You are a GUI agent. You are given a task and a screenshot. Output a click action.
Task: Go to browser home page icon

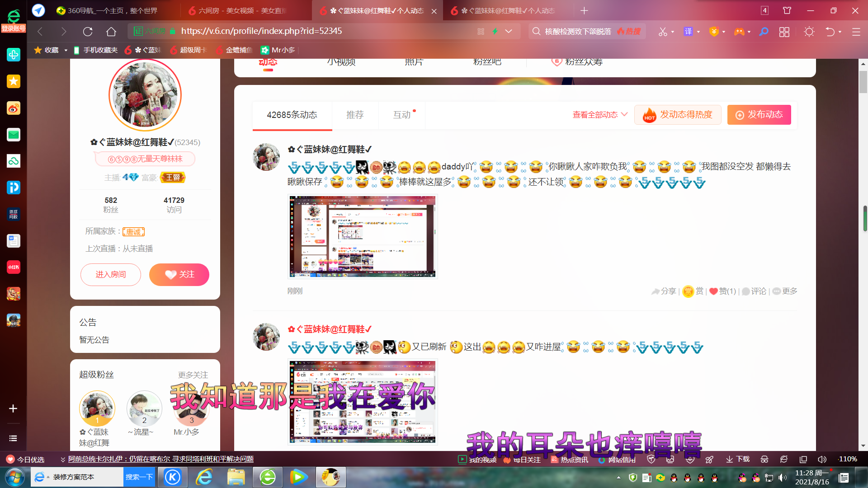[111, 32]
